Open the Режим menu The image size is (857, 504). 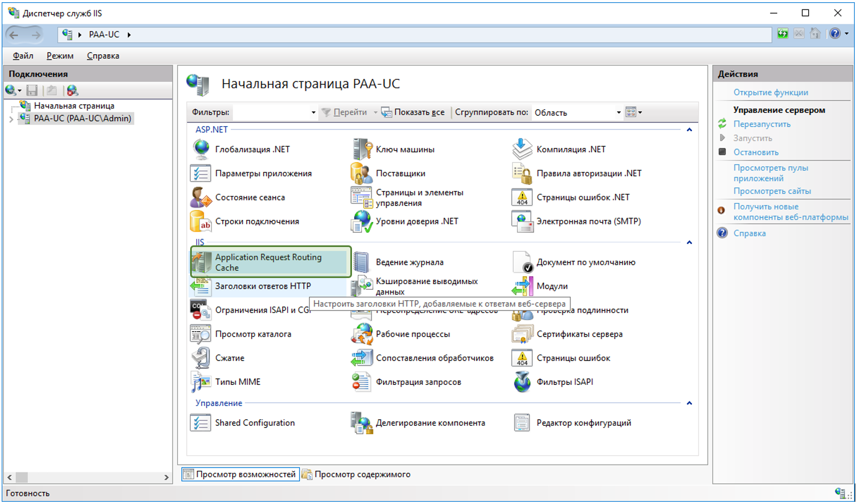[60, 56]
